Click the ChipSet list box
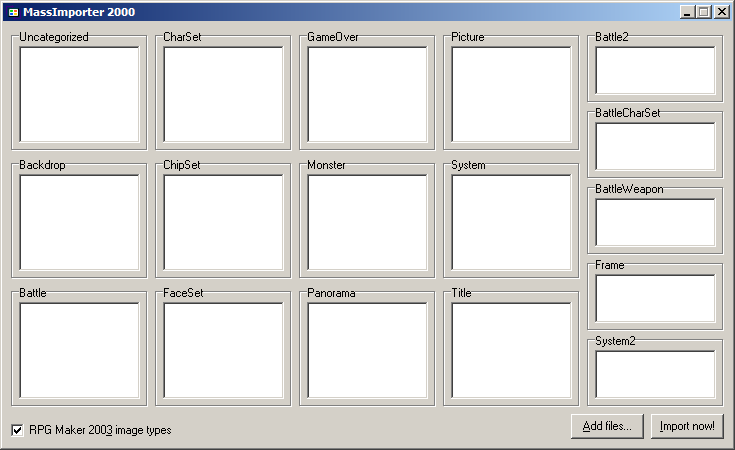 click(223, 222)
